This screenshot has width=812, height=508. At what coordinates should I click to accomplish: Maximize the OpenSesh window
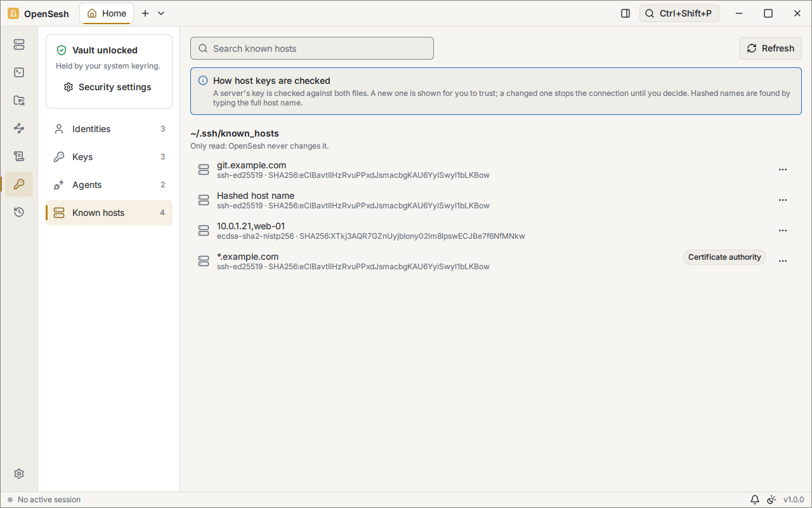768,13
